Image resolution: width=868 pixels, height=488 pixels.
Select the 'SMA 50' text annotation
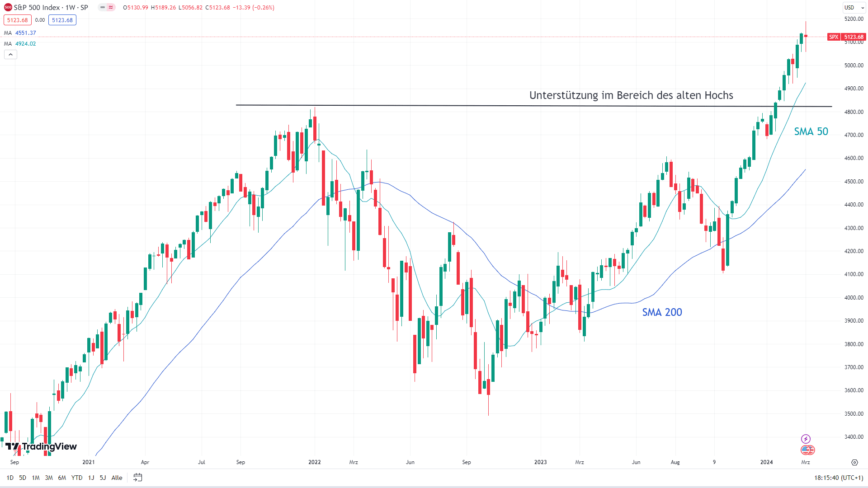[x=811, y=131]
